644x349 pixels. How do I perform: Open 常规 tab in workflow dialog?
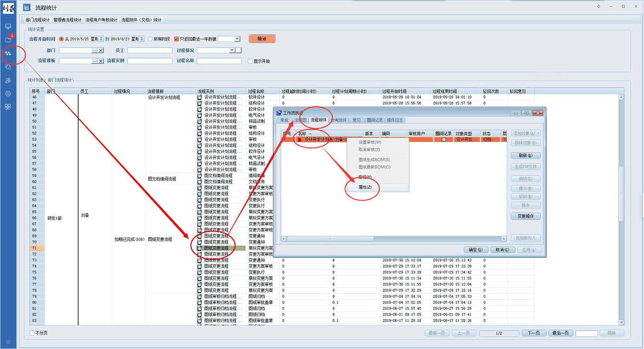pos(284,120)
